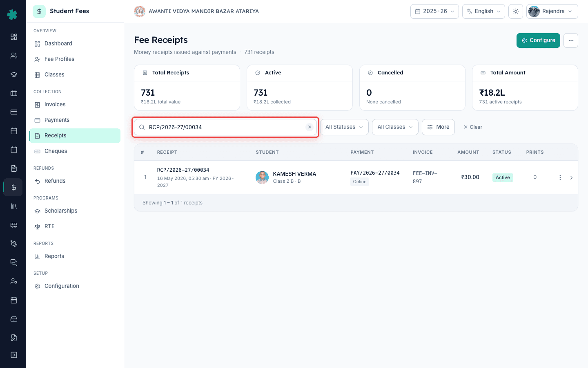This screenshot has width=588, height=368.
Task: Open the bus transport icon in the rail
Action: point(14,225)
